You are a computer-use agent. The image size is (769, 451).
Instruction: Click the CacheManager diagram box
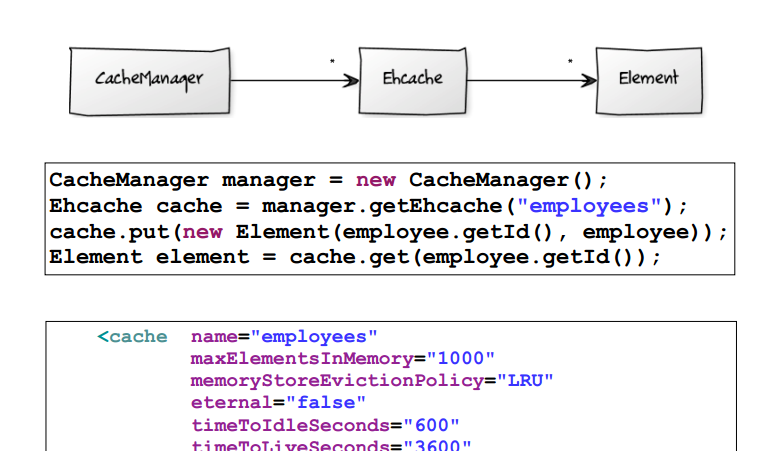click(x=150, y=81)
